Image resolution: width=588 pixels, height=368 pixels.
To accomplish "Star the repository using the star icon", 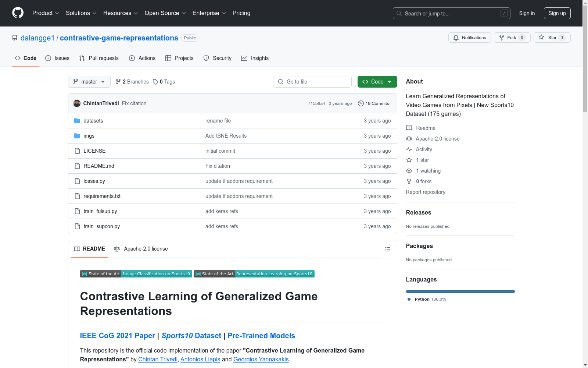I will (x=541, y=37).
